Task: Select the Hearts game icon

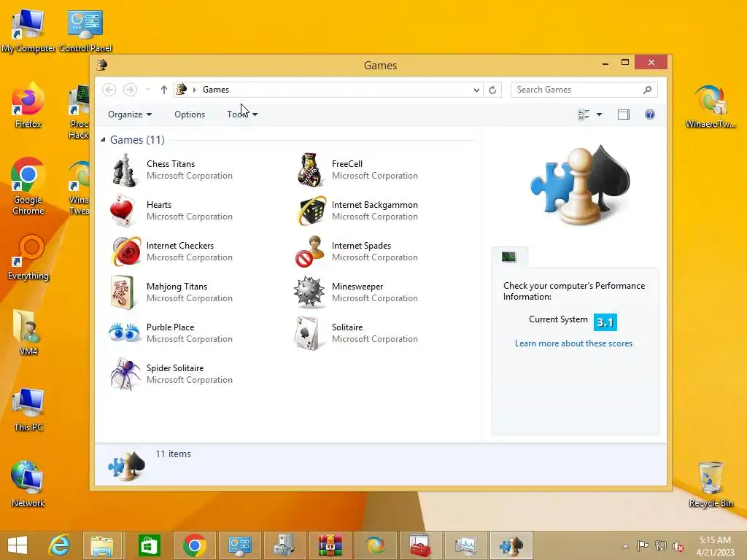Action: pos(124,211)
